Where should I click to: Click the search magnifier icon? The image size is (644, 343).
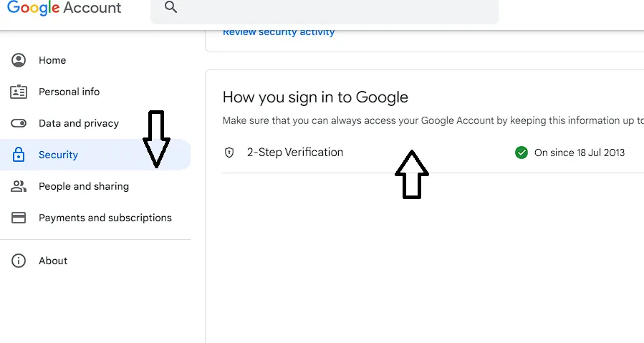point(170,7)
